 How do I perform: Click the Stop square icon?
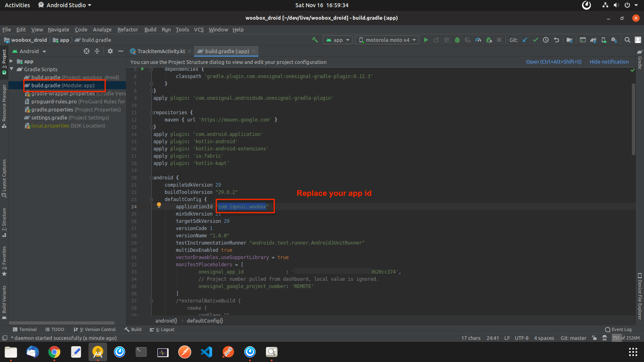[499, 40]
